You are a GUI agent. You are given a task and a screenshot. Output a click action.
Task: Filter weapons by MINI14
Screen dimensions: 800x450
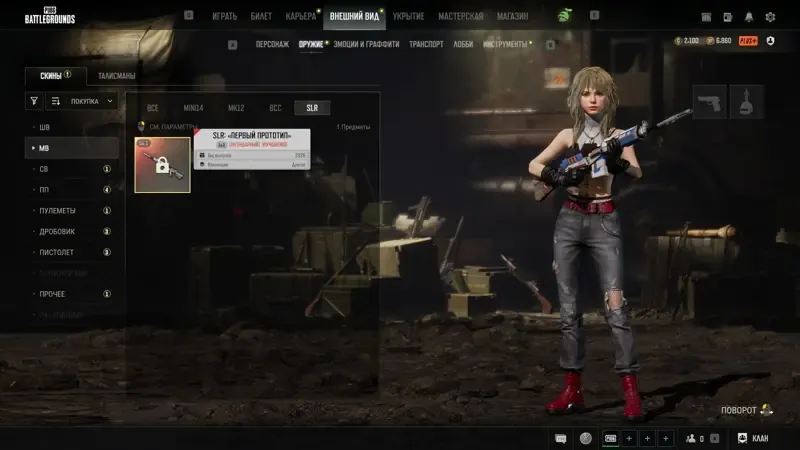point(193,108)
